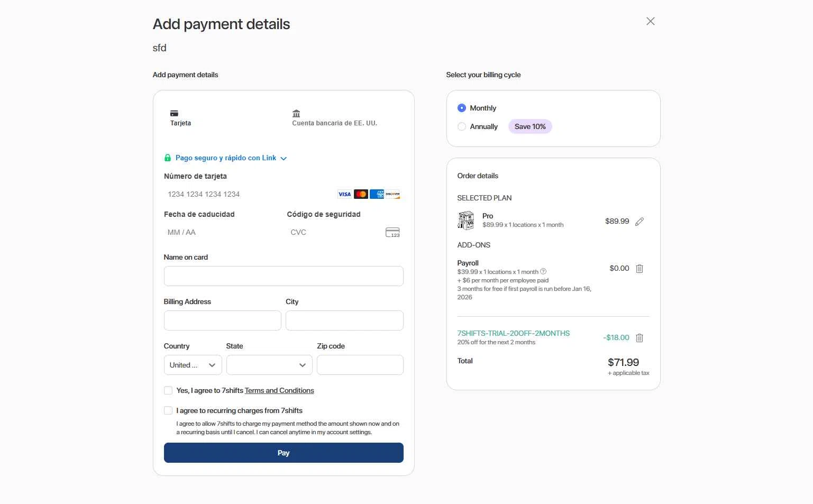The height and width of the screenshot is (504, 813).
Task: Click the $0.00 Payroll price
Action: 619,268
